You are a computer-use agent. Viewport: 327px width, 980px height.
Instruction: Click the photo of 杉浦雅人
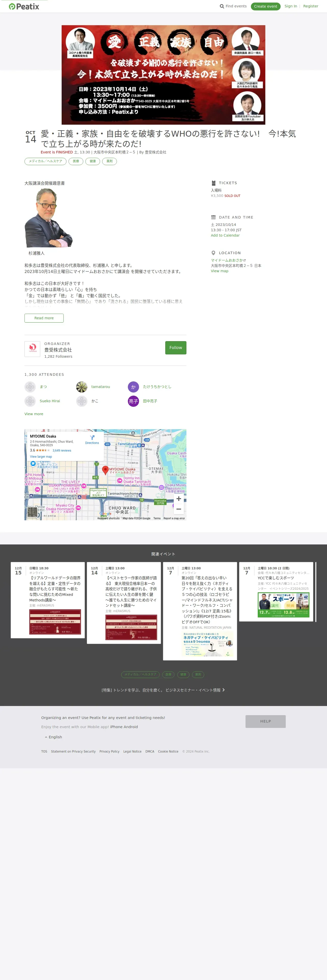pyautogui.click(x=48, y=218)
